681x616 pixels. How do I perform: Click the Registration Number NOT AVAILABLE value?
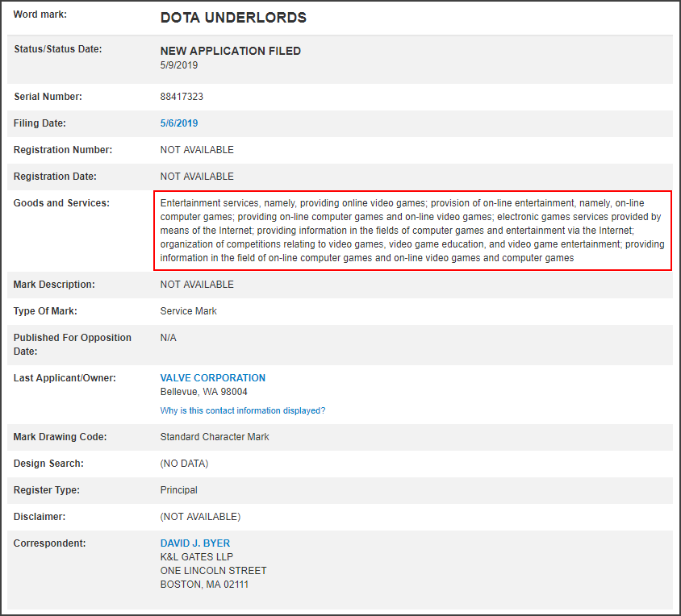[x=197, y=150]
